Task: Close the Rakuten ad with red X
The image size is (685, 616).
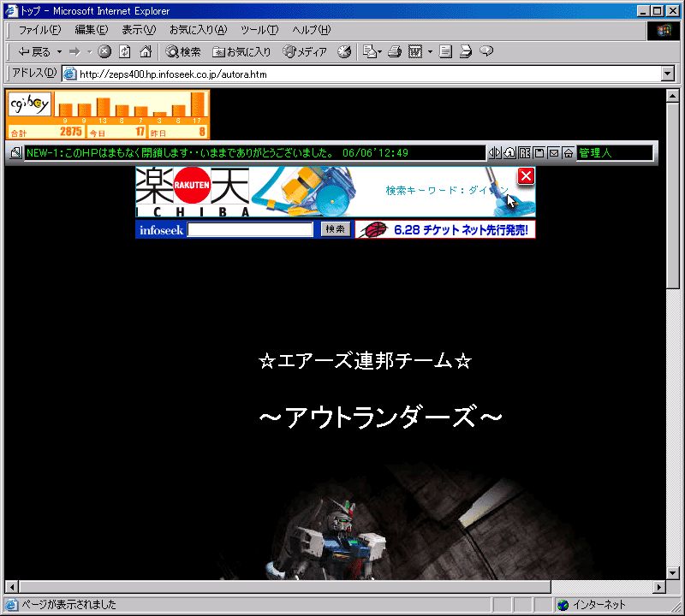Action: tap(526, 176)
